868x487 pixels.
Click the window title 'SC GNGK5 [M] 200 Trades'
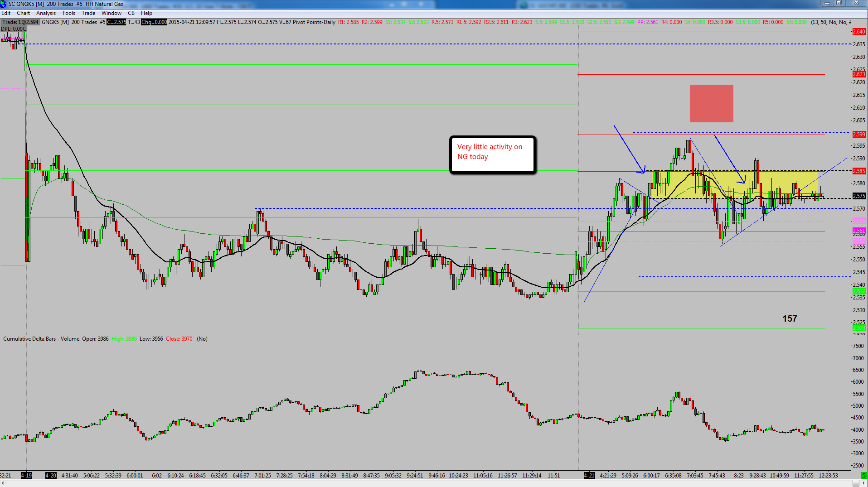[x=41, y=4]
